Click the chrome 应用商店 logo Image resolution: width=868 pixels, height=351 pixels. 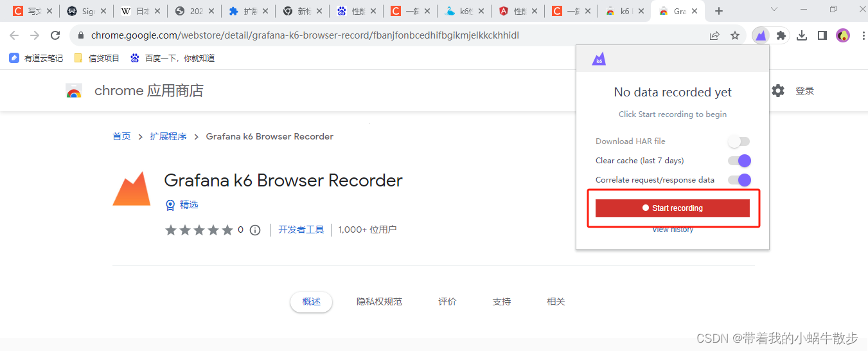134,91
